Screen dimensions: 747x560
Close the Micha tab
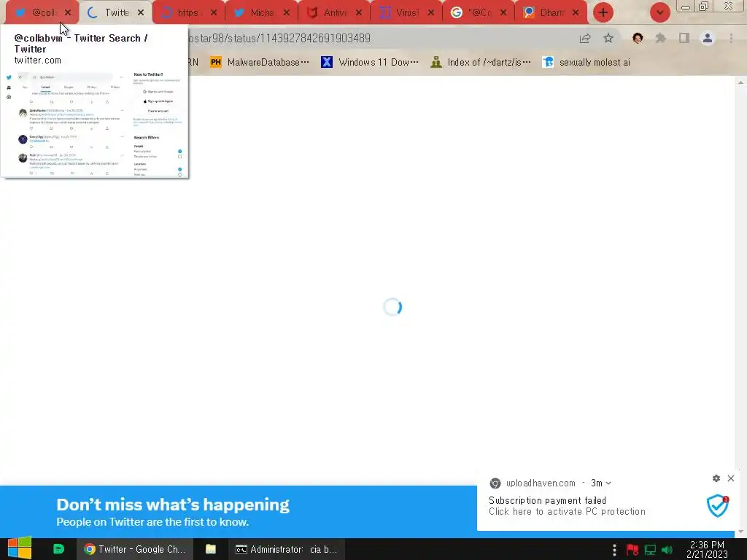[x=286, y=13]
